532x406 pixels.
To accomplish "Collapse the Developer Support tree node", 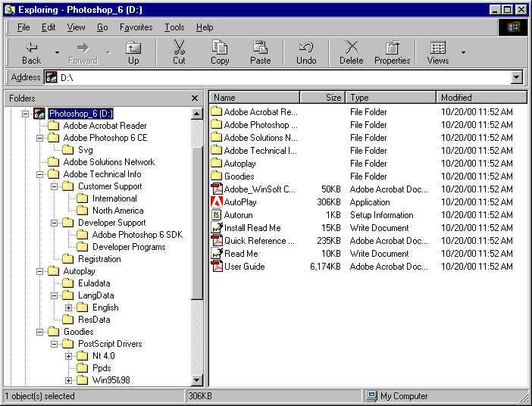I will pos(55,223).
